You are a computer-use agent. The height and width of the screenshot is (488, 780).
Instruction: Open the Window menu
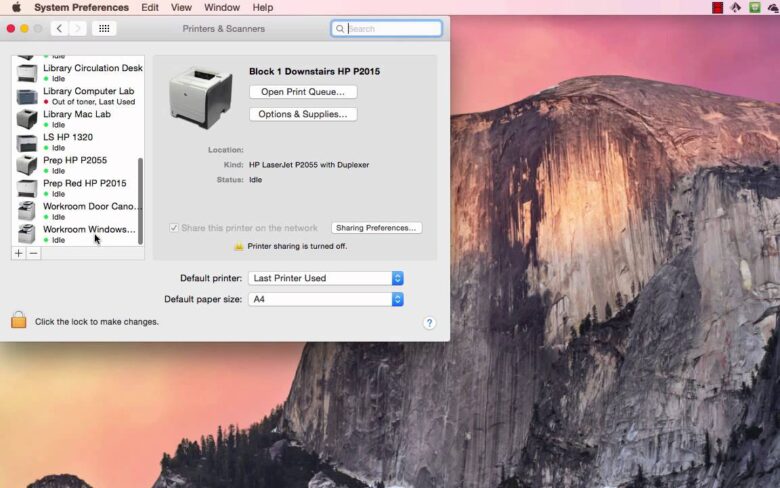tap(222, 7)
